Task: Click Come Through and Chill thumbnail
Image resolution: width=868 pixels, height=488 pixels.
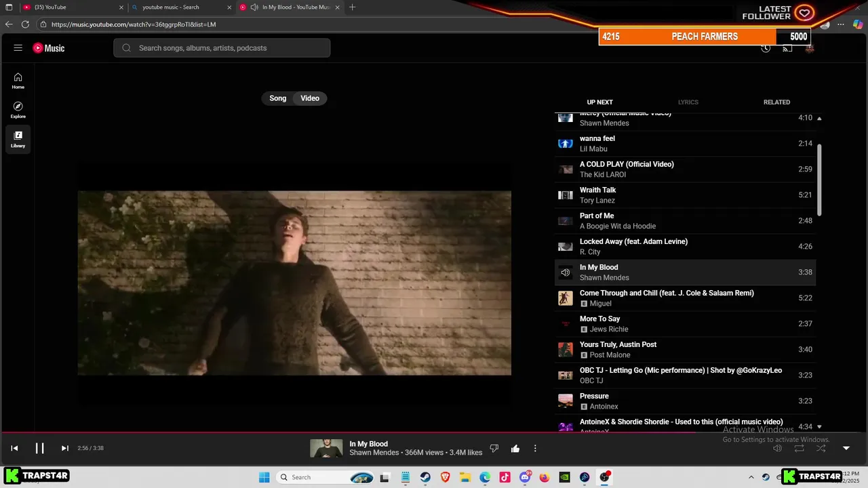Action: [x=566, y=298]
